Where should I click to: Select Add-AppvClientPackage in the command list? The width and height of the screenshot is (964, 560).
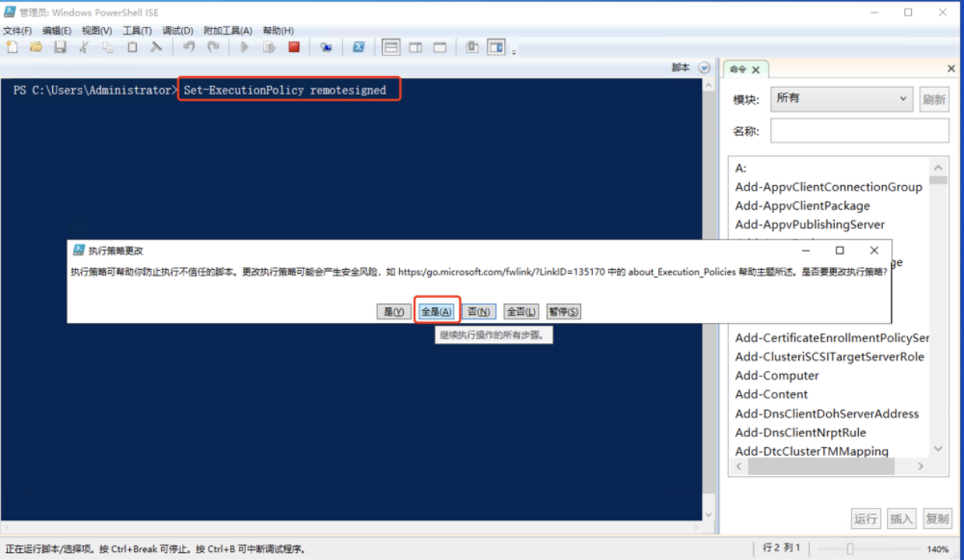point(802,205)
